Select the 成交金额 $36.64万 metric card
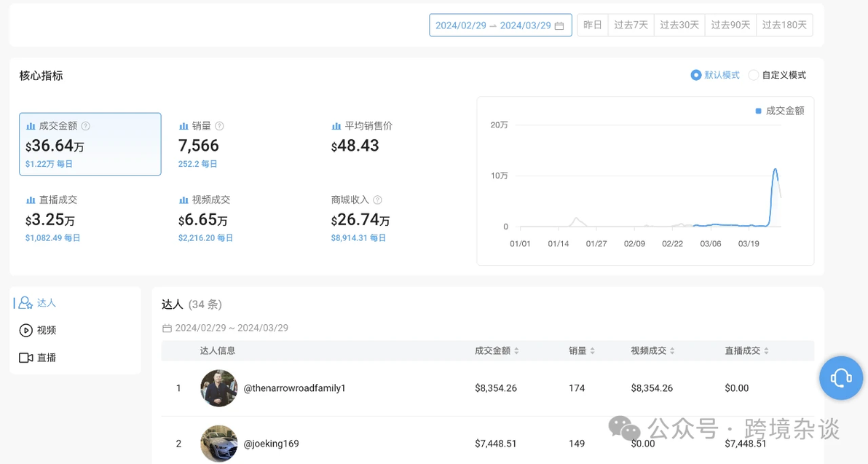868x464 pixels. click(90, 144)
